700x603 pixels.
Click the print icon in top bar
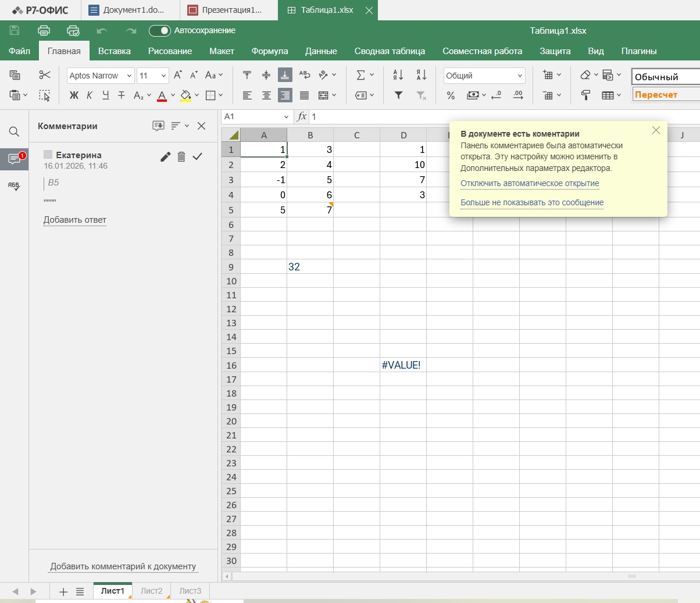(44, 31)
